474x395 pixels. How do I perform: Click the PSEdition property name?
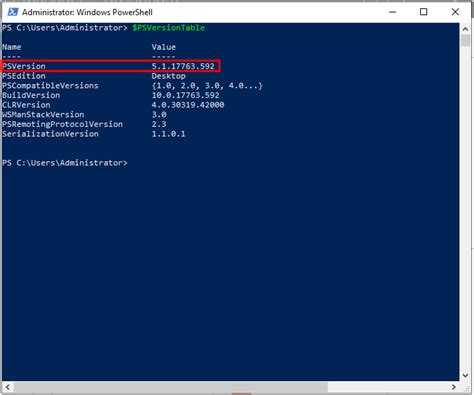click(24, 76)
